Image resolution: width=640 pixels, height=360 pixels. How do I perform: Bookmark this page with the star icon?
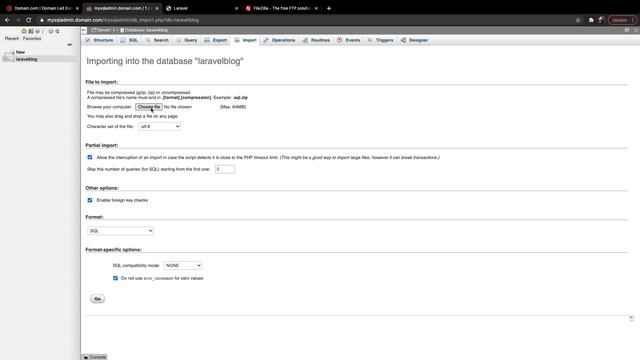click(578, 20)
